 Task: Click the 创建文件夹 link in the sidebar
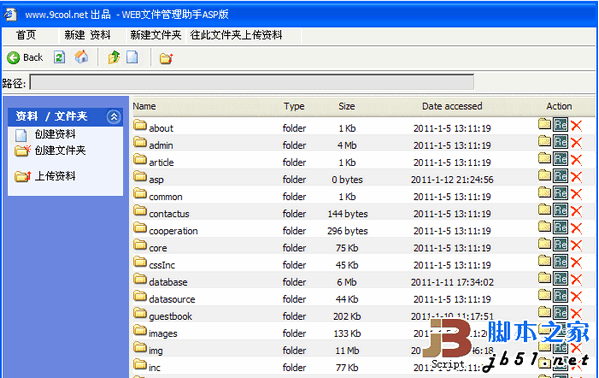pyautogui.click(x=60, y=151)
